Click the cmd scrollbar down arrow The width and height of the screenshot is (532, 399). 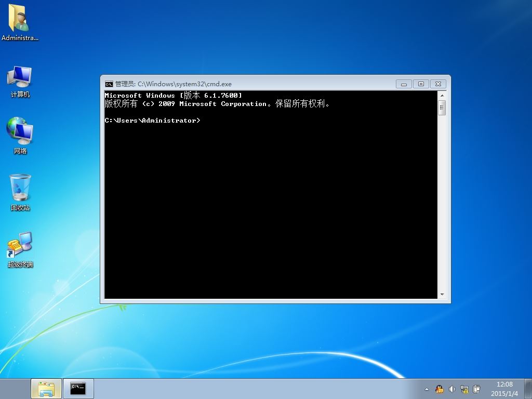442,295
